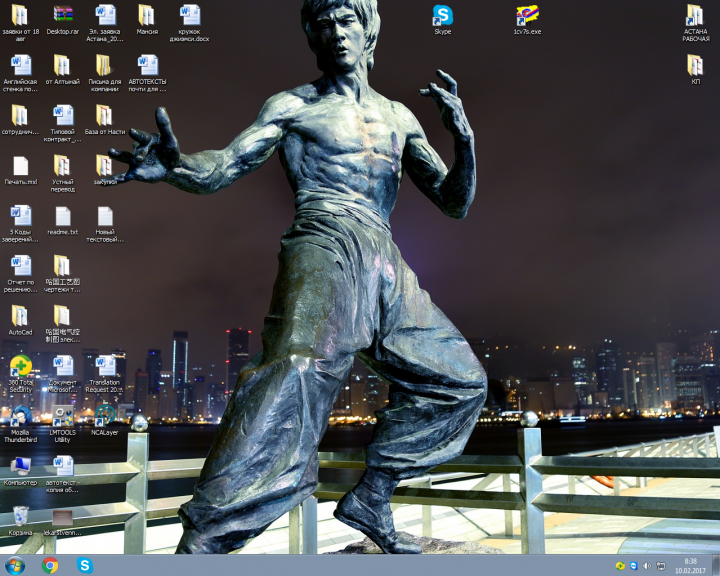Open the 'заявки от 18 авг' folder

pyautogui.click(x=20, y=22)
